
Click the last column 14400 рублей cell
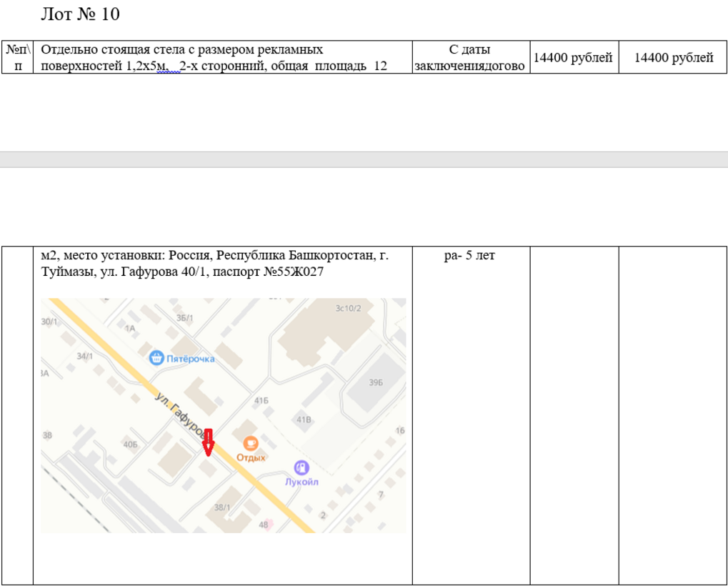pyautogui.click(x=674, y=58)
